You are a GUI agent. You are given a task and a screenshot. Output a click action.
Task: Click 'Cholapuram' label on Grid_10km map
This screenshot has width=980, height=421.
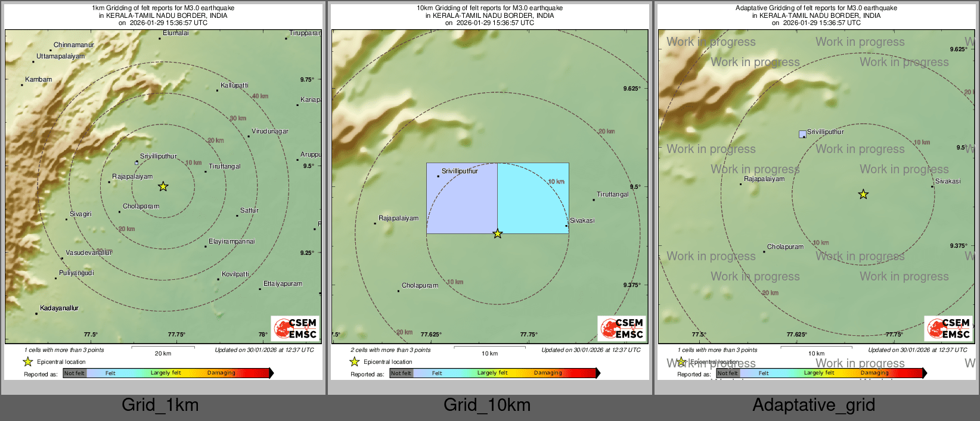point(420,285)
